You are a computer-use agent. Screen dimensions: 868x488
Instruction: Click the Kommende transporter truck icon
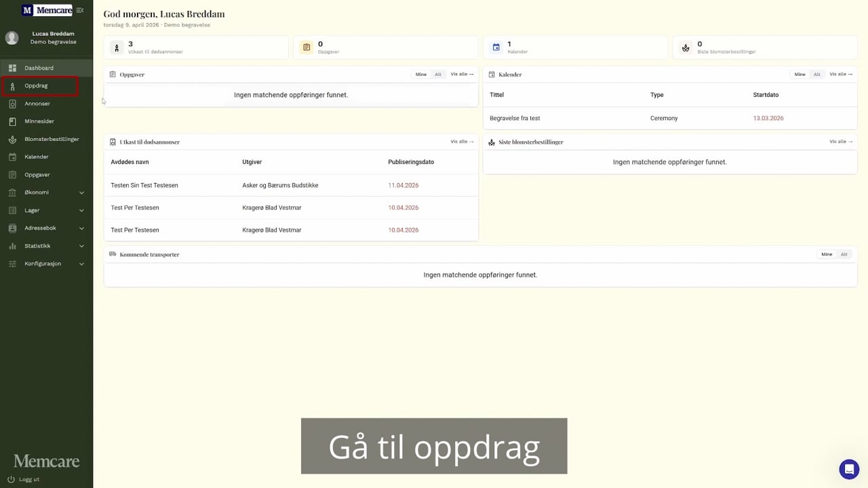coord(113,254)
